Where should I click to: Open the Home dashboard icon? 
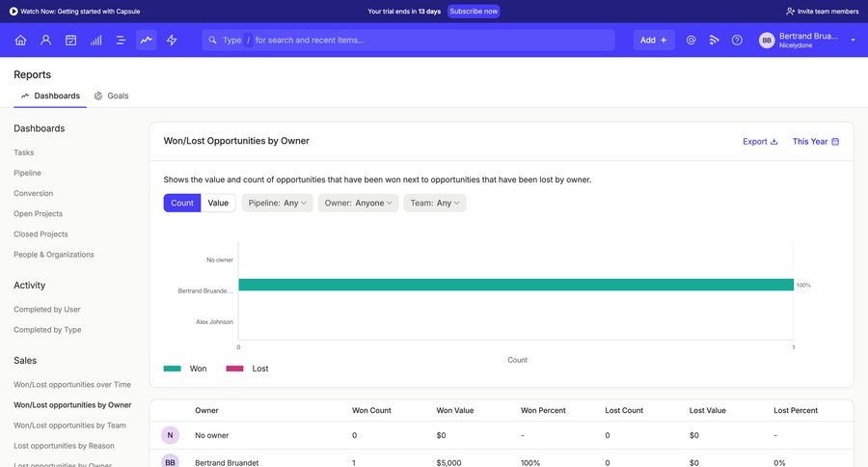[x=20, y=41]
